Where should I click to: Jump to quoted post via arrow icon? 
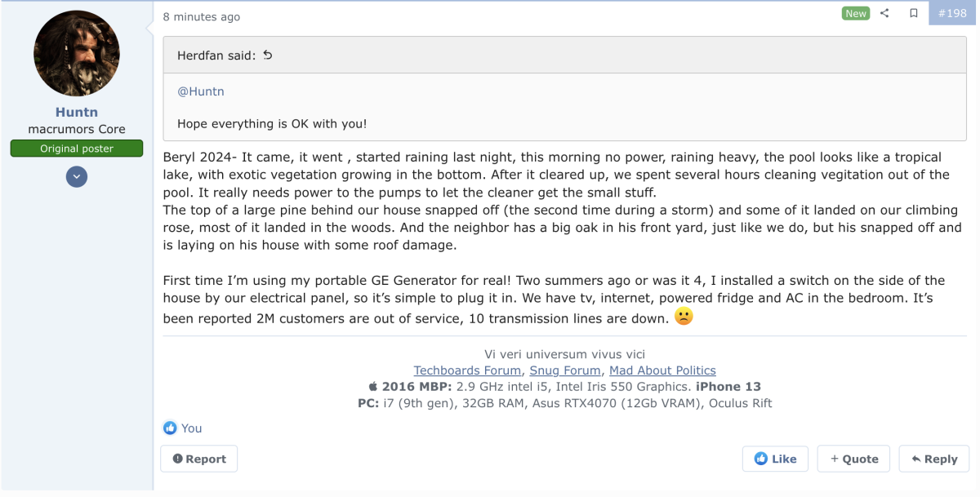tap(267, 55)
